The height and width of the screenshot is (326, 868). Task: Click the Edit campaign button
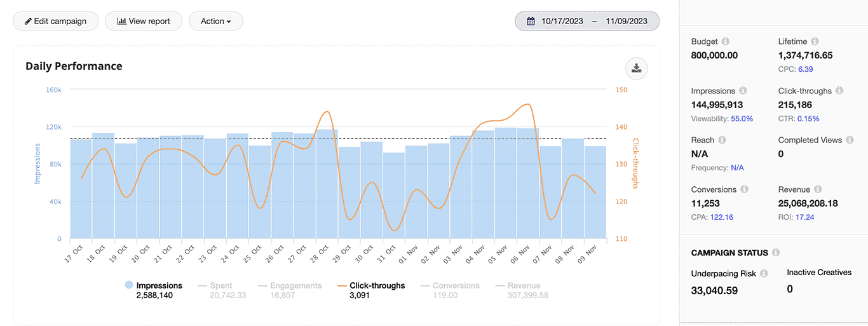pyautogui.click(x=55, y=21)
